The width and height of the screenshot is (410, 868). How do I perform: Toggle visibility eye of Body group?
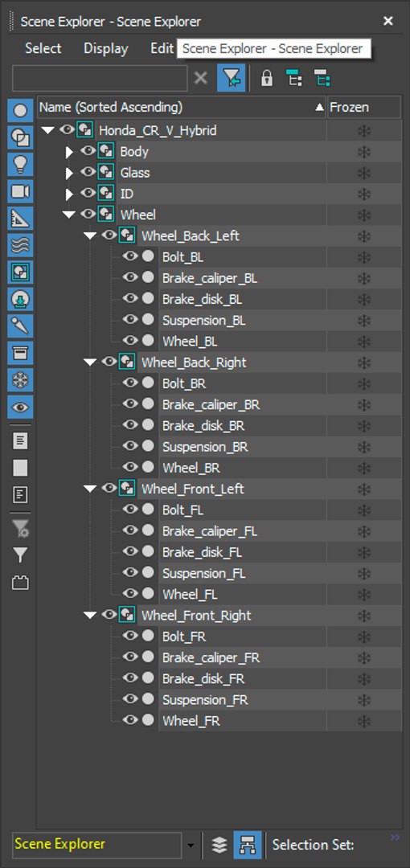point(88,150)
